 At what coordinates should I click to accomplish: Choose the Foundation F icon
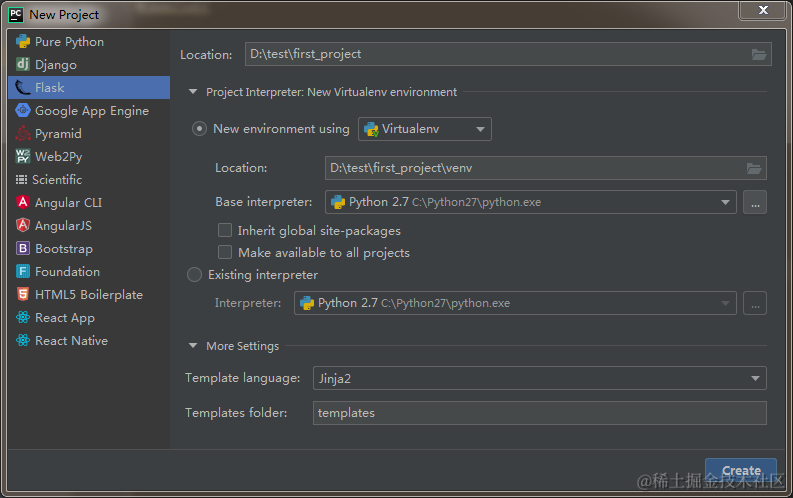point(23,271)
